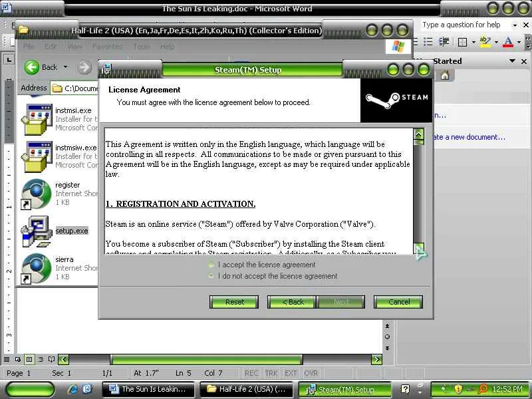Image resolution: width=532 pixels, height=399 pixels.
Task: Select 'I do not accept the license agreement'
Action: 211,276
